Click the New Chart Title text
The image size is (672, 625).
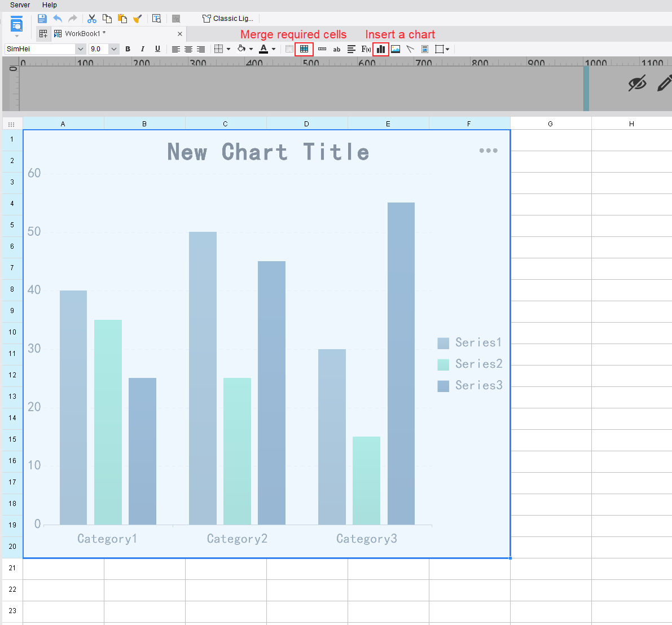(268, 152)
